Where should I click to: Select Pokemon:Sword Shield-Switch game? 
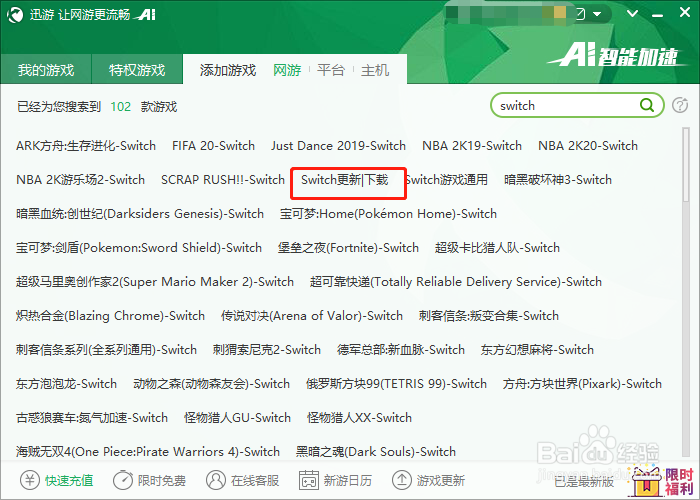(139, 247)
